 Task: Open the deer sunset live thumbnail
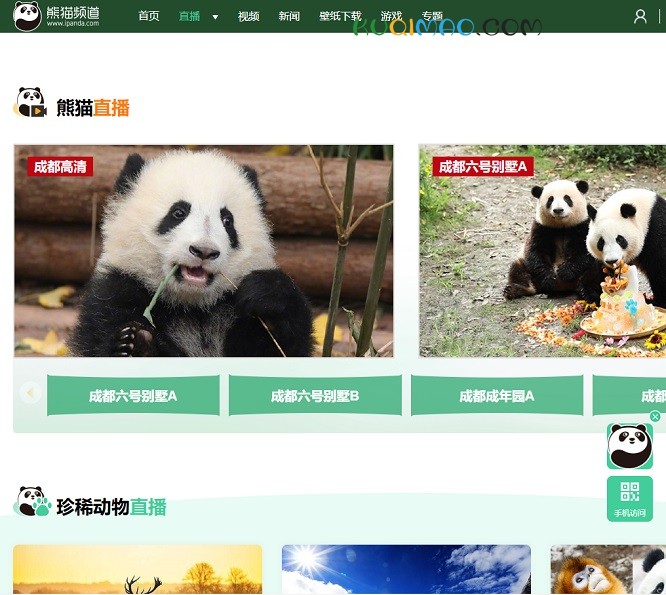pos(138,570)
